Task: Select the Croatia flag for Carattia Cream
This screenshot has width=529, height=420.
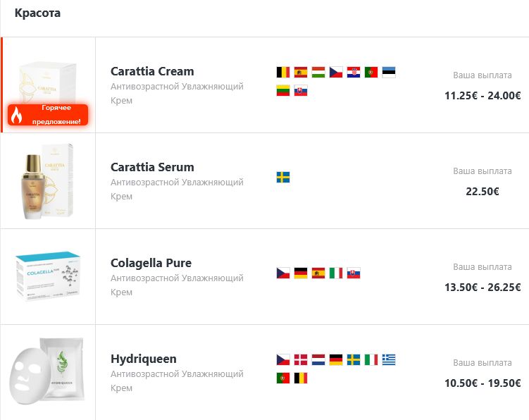Action: click(x=354, y=72)
